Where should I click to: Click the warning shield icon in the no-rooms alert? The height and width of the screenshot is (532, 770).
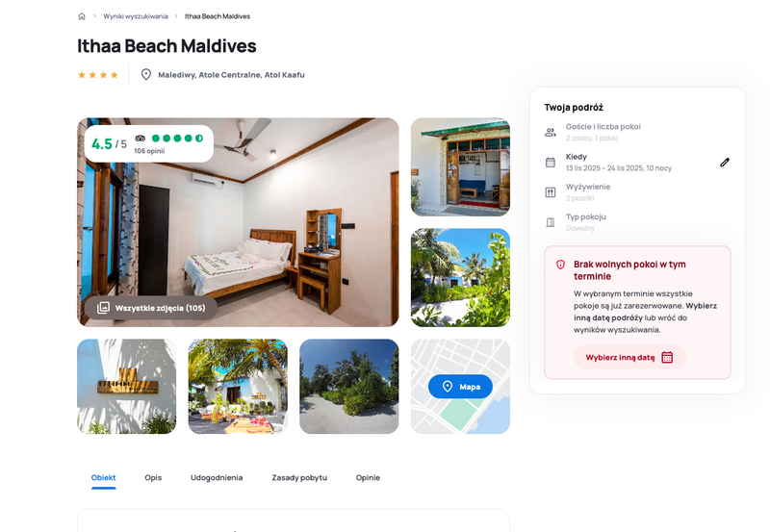pos(560,265)
